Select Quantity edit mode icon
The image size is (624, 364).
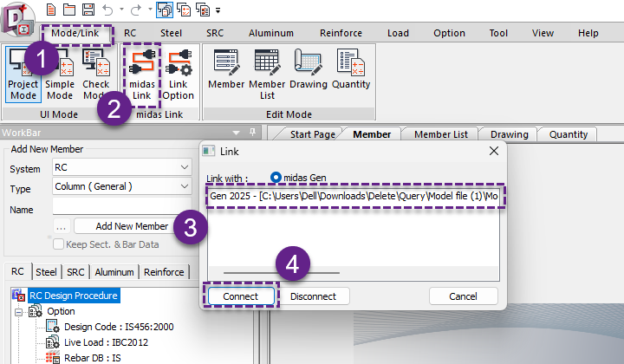[x=351, y=69]
